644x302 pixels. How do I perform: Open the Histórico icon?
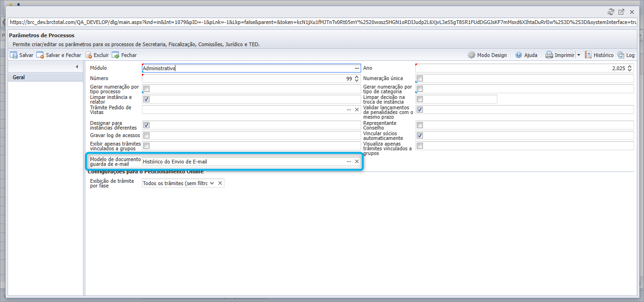click(x=588, y=55)
